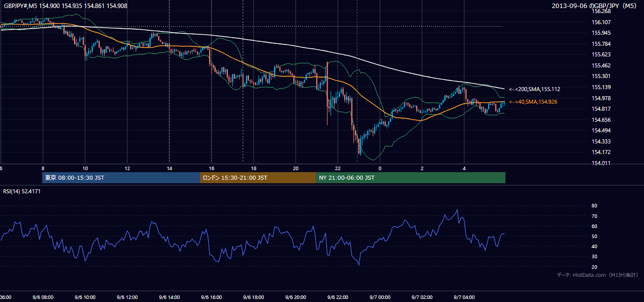Click the 東京 08:00-15:30 JST session bar
This screenshot has height=302, width=644.
(x=121, y=178)
